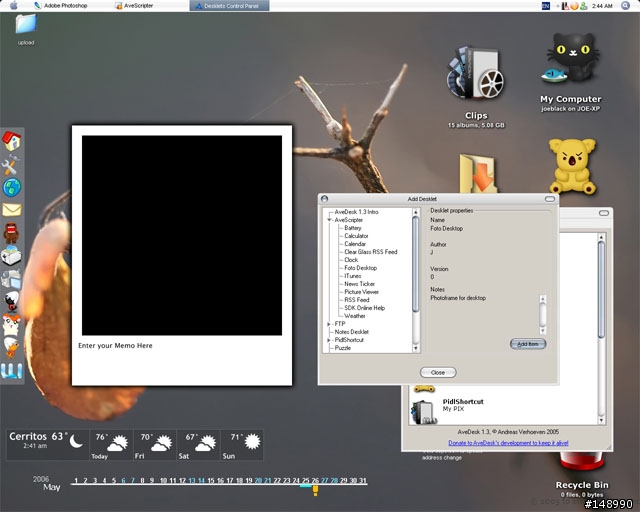Click the black egg character dock icon
Screen dimensions: 640x512
(11, 302)
